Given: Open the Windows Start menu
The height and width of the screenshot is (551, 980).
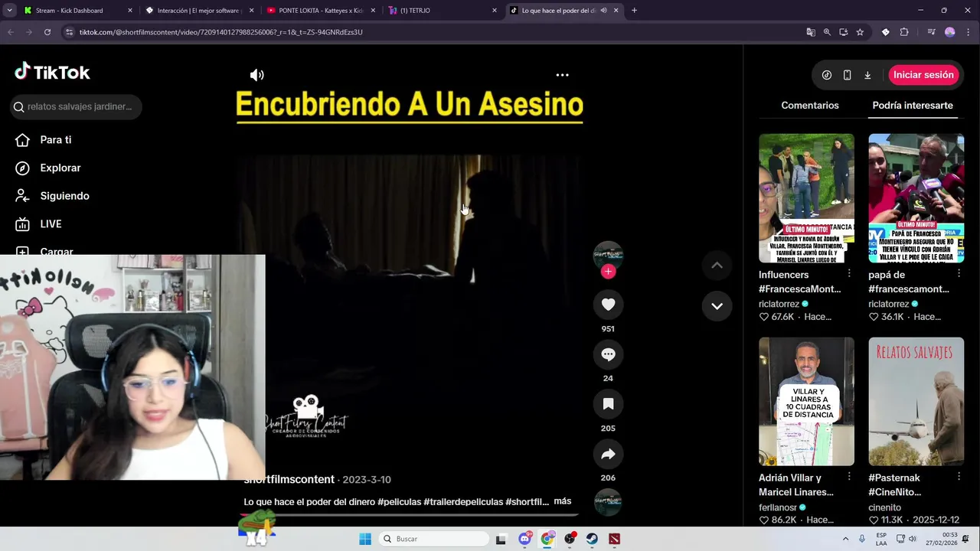Looking at the screenshot, I should 365,539.
